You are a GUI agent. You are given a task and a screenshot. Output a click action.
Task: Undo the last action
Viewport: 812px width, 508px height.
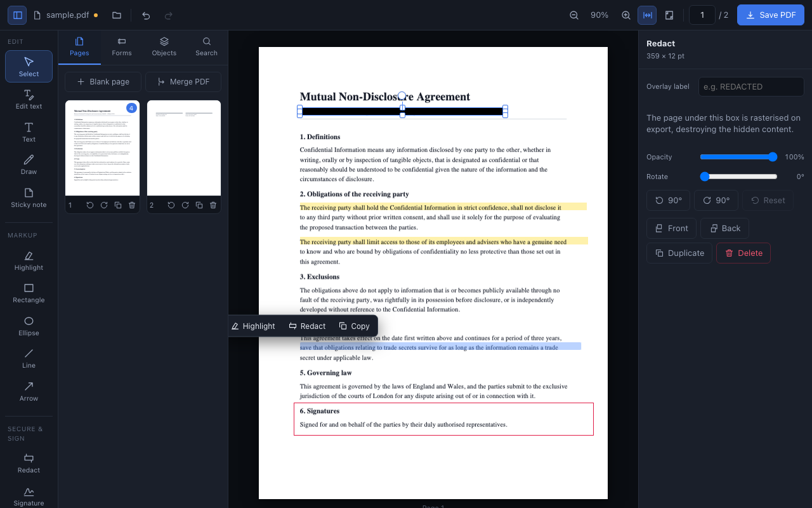point(146,15)
